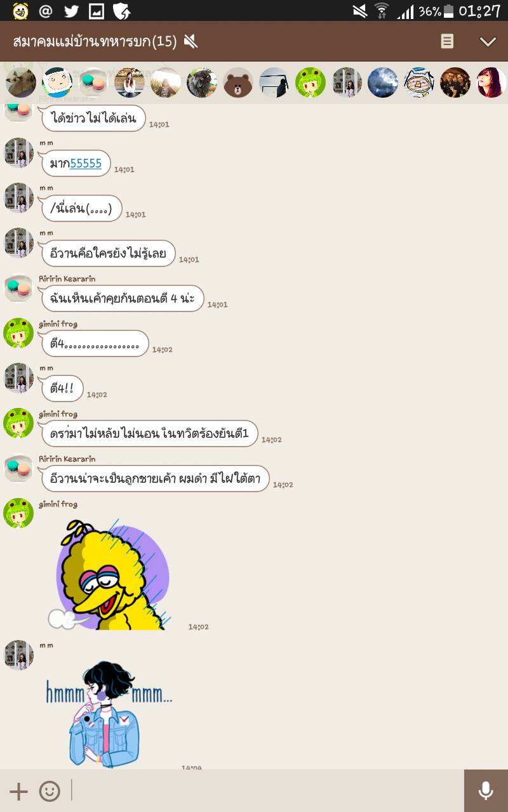The height and width of the screenshot is (812, 508).
Task: Select the red-haired girl avatar
Action: pos(491,82)
